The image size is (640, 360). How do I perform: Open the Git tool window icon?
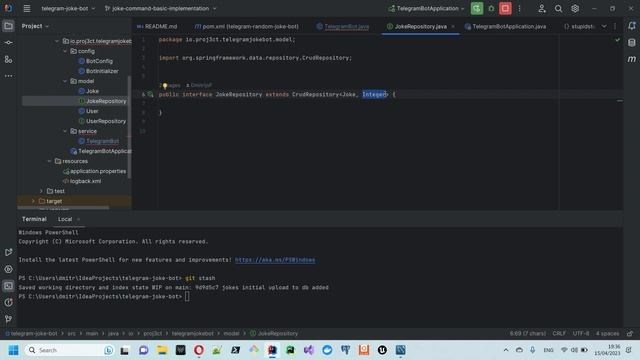pos(8,319)
